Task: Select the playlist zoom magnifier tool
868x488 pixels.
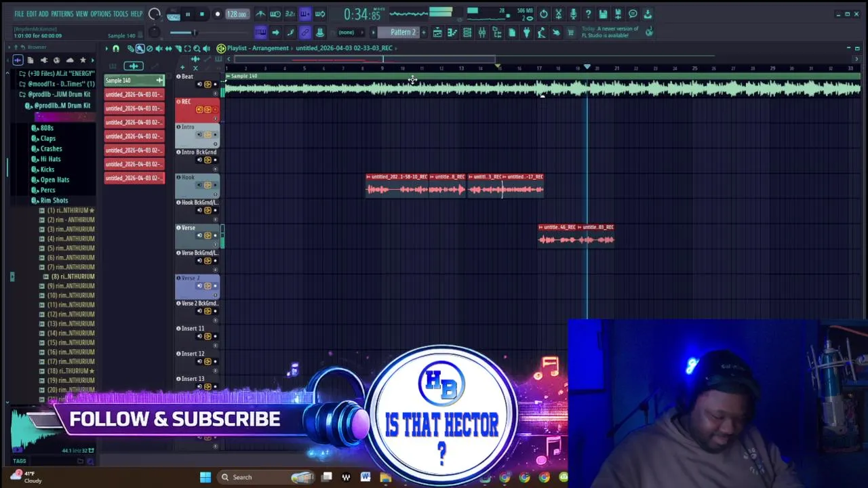Action: click(197, 48)
